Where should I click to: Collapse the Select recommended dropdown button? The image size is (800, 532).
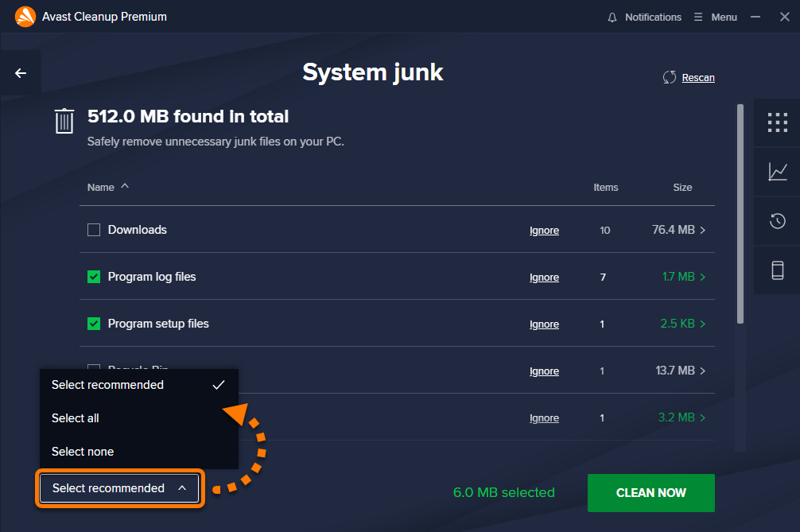pyautogui.click(x=119, y=488)
